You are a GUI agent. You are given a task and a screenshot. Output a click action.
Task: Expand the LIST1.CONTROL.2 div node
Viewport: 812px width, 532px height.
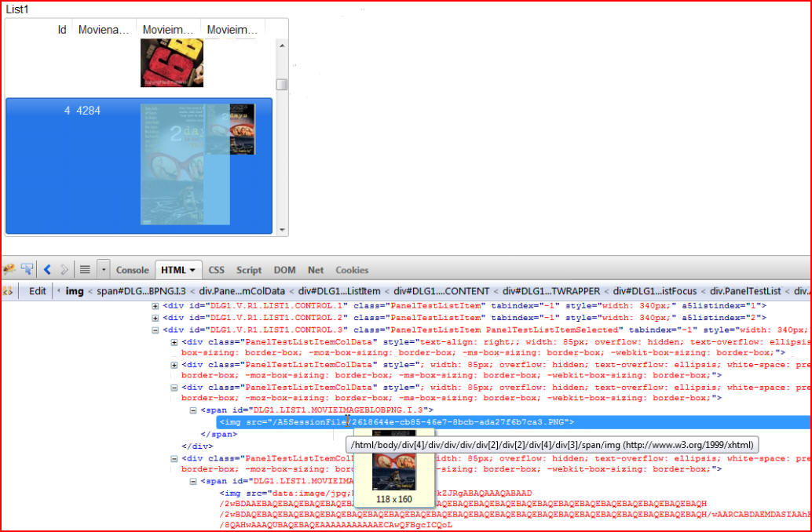155,318
